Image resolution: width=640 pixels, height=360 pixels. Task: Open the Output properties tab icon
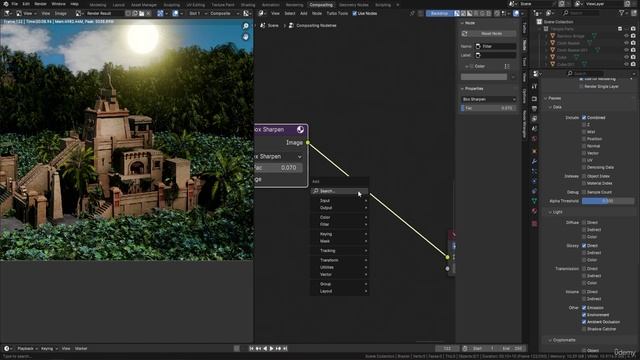(x=534, y=109)
